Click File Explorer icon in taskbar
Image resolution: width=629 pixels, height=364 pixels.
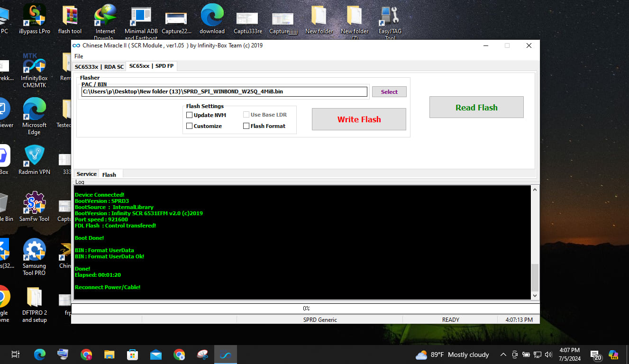[x=109, y=354]
